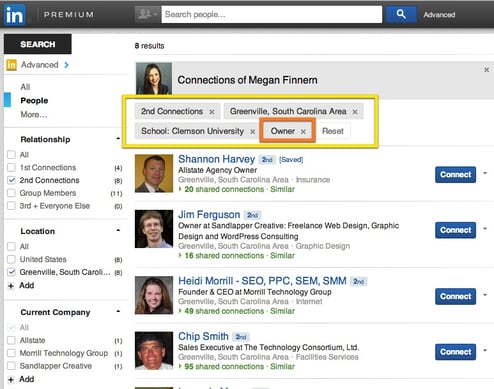Click plus Add icon under Location
Screen dimensions: 494x389
point(11,286)
